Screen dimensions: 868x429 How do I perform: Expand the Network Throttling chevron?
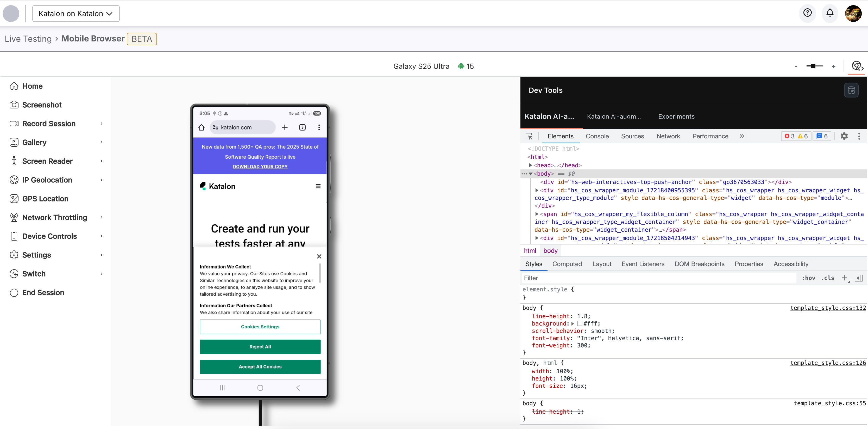101,218
